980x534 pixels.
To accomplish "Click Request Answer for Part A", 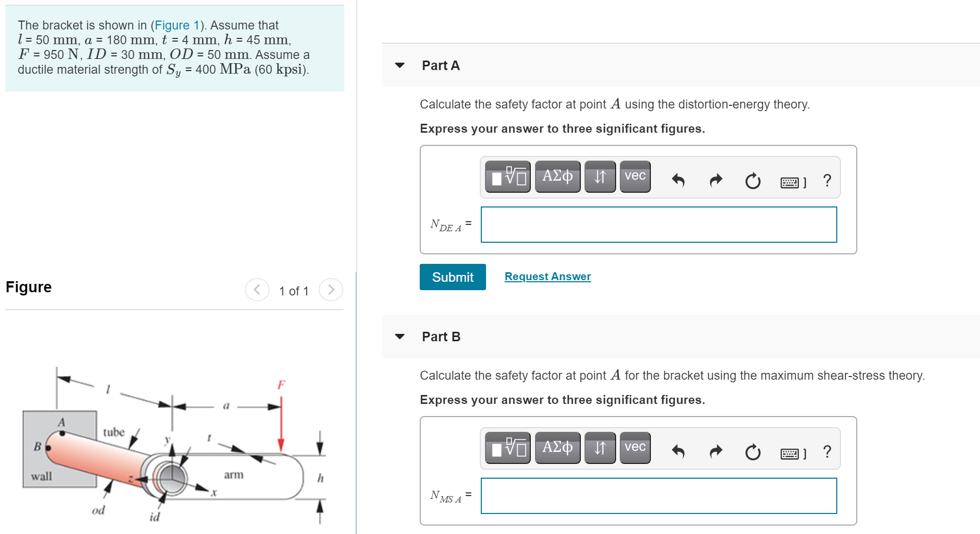I will (547, 276).
